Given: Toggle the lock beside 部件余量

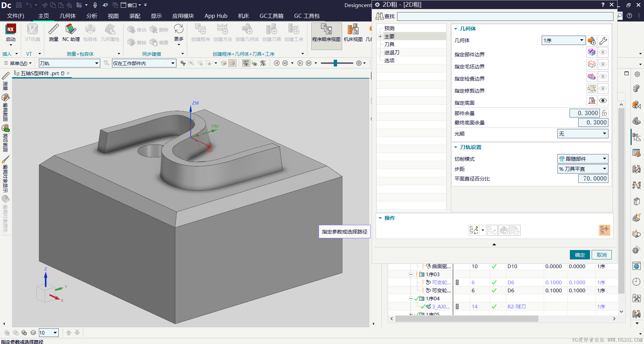Looking at the screenshot, I should [604, 113].
